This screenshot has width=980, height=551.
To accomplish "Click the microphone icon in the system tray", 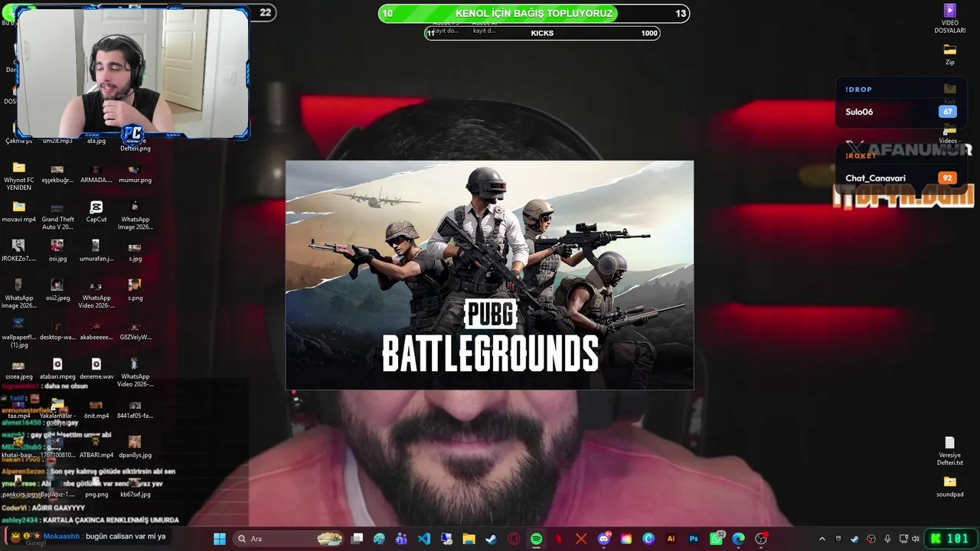I will [x=887, y=539].
